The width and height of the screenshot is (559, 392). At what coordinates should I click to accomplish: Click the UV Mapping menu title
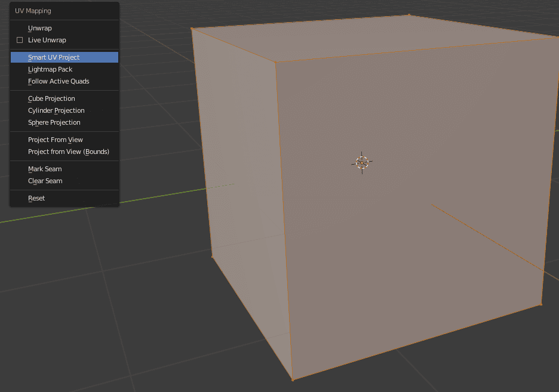[x=33, y=10]
